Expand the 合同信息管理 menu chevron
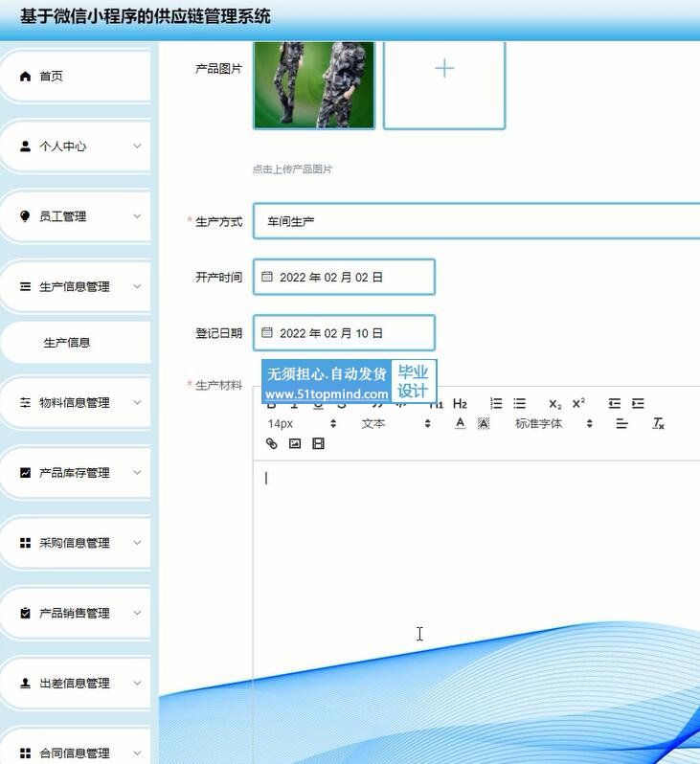Screen dimensions: 700x764 click(138, 753)
